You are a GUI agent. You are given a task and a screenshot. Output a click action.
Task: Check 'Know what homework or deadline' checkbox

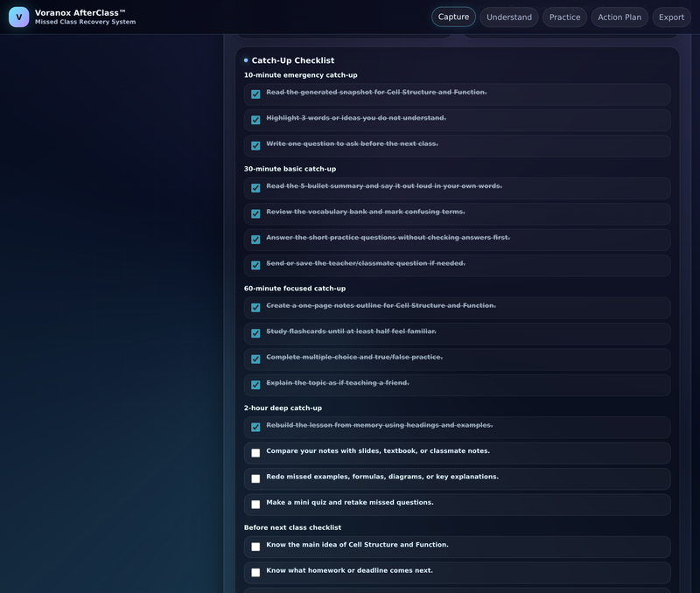255,573
